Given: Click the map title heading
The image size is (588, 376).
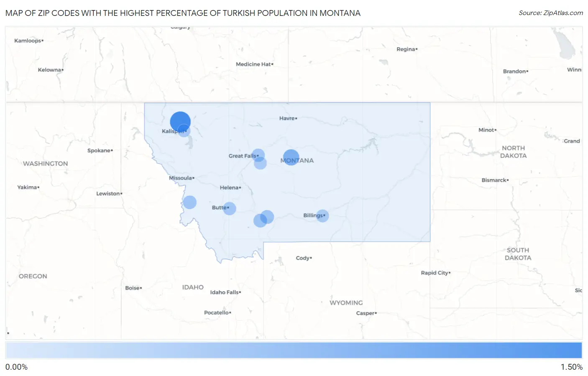Looking at the screenshot, I should 183,13.
